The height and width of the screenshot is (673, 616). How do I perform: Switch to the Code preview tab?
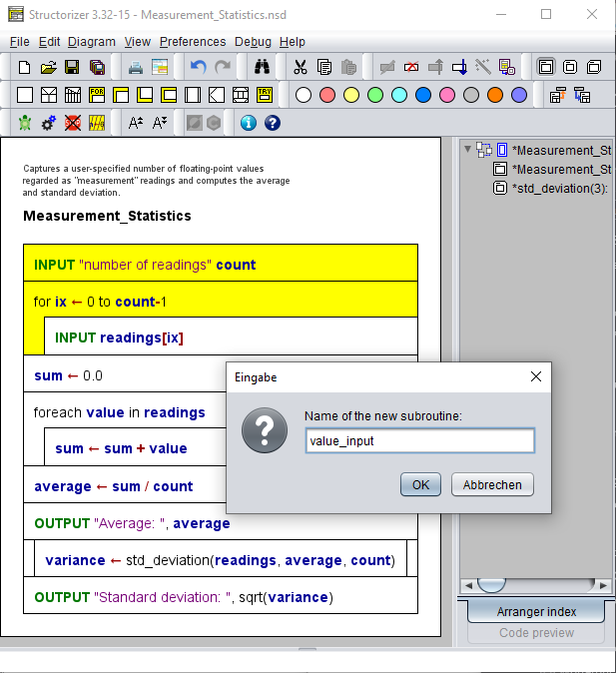point(536,633)
